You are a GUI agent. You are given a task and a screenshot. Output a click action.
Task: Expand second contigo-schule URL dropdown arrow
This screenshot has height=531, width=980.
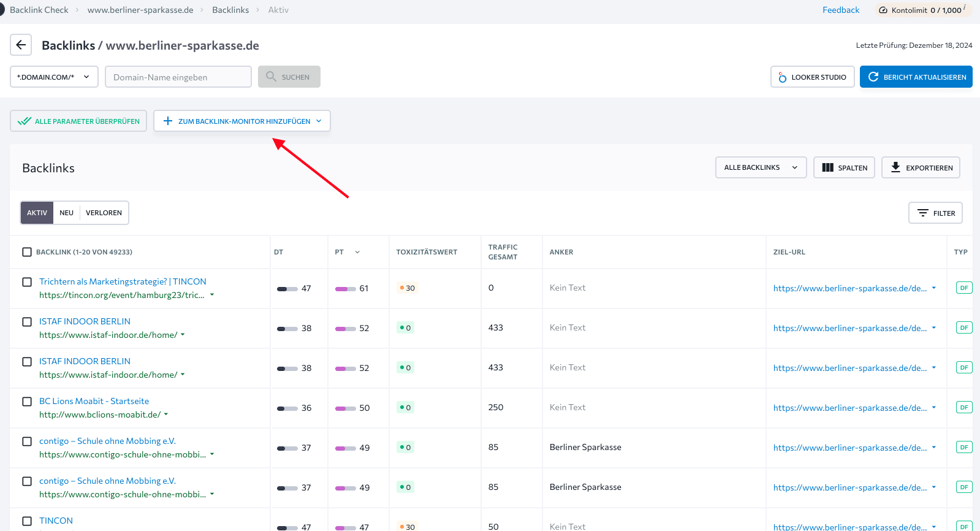[212, 494]
